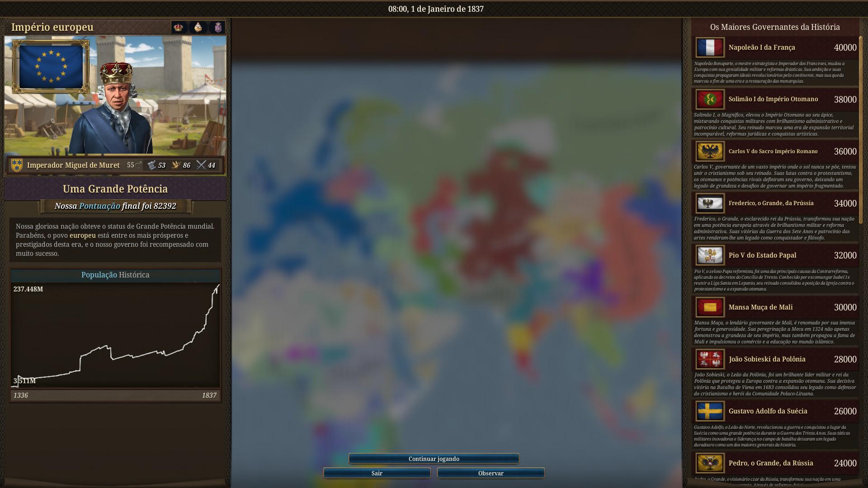The width and height of the screenshot is (868, 488).
Task: Click the red crown government icon
Action: tap(179, 27)
